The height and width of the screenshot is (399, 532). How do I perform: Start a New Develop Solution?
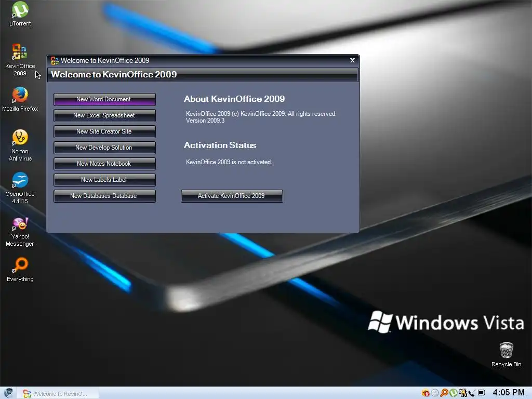point(104,148)
